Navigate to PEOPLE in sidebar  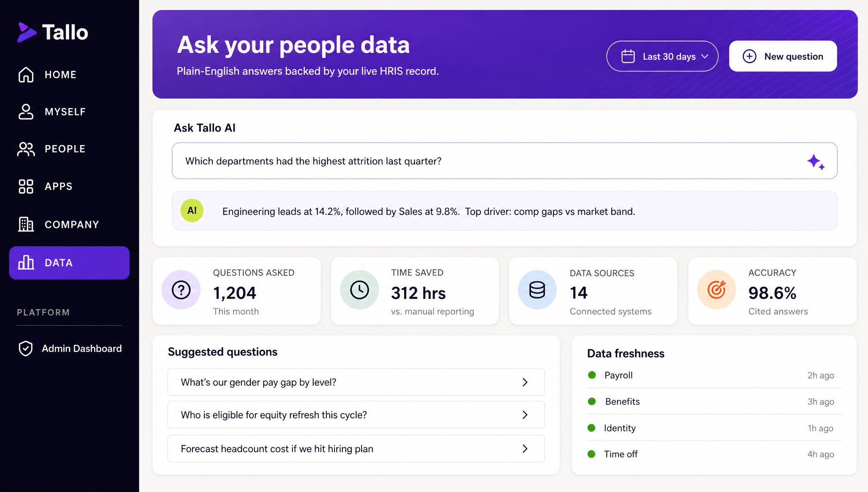point(69,149)
